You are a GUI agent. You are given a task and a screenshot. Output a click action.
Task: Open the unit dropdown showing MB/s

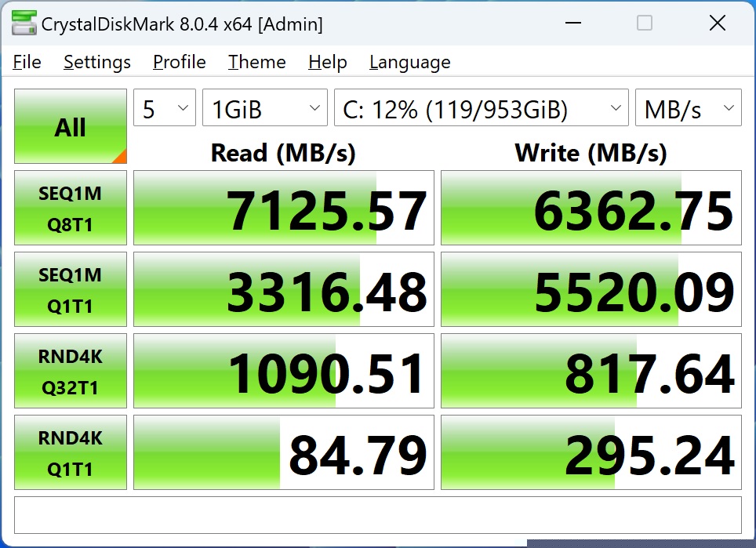[x=689, y=107]
